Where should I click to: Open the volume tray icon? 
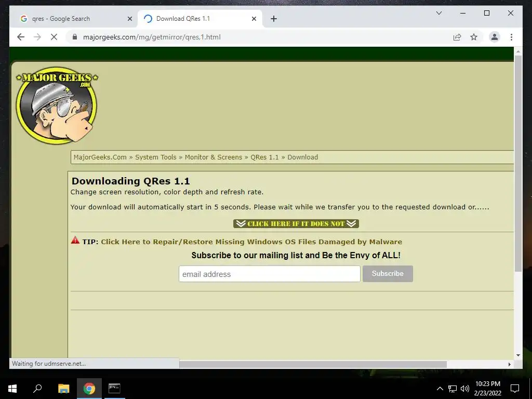point(465,389)
